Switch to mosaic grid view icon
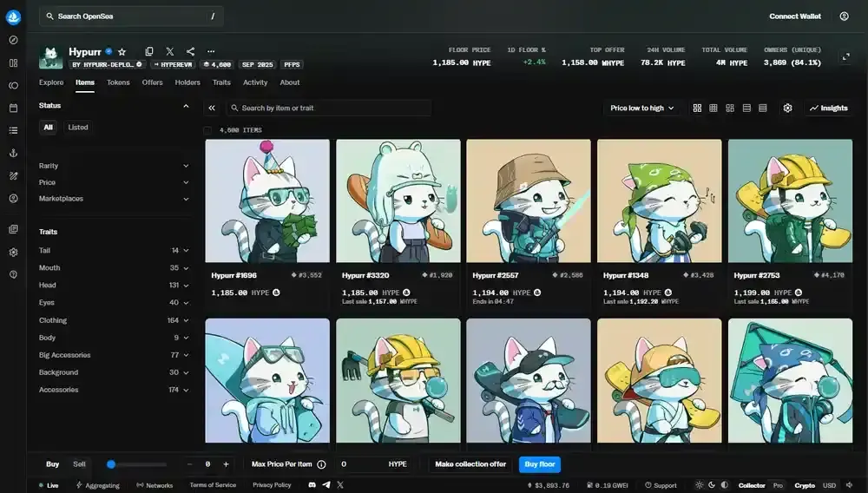 coord(730,108)
